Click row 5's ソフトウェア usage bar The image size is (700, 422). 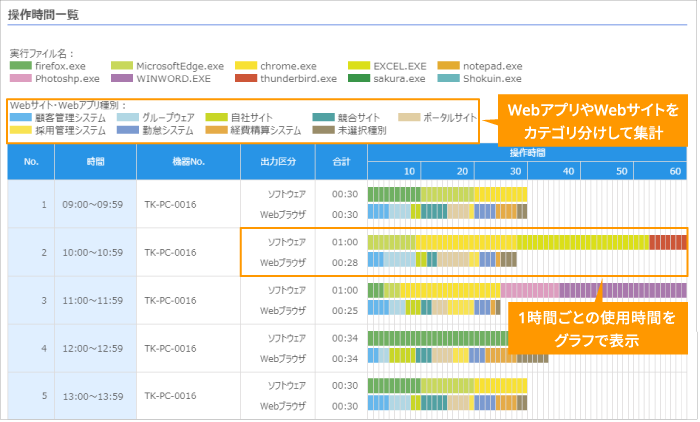click(447, 385)
